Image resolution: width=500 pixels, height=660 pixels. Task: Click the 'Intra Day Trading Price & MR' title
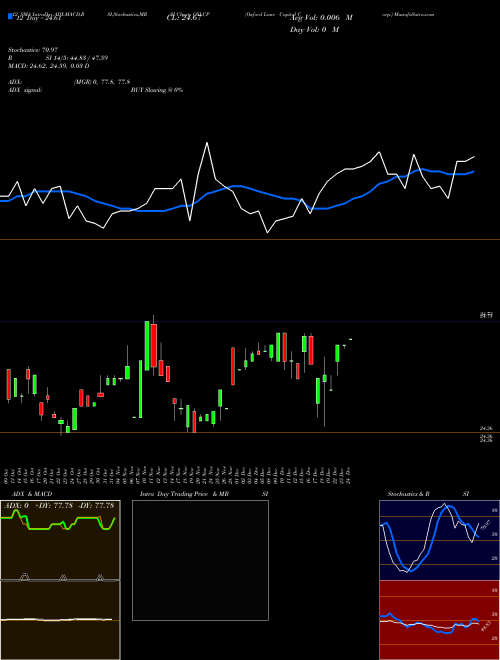(x=184, y=494)
